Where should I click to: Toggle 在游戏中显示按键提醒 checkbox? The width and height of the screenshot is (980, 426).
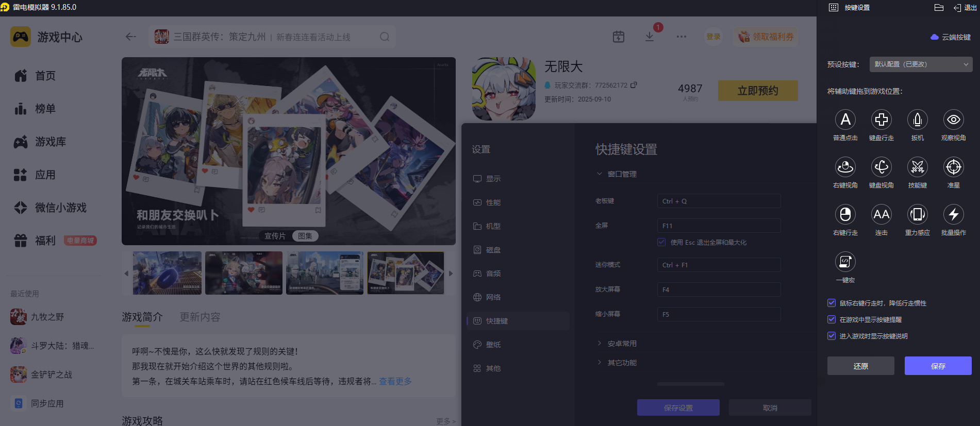(x=832, y=319)
